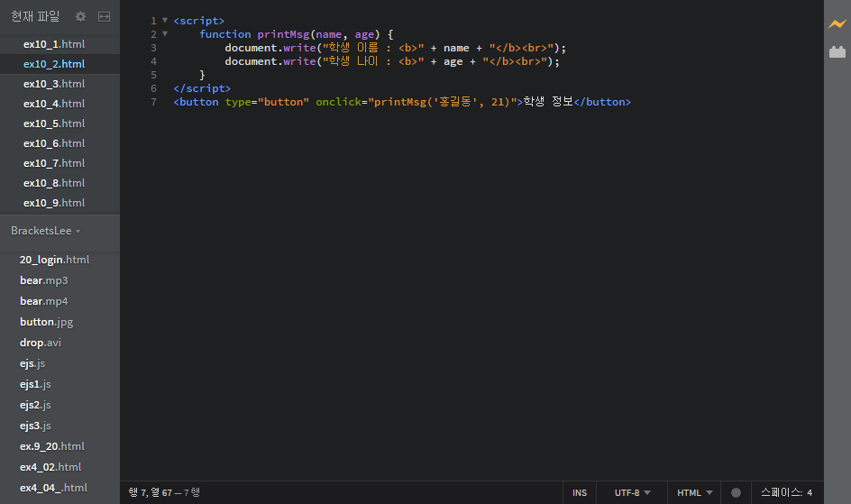Screen dimensions: 851x504
Task: Click the cursor position line 7 column 67 status
Action: pos(164,492)
